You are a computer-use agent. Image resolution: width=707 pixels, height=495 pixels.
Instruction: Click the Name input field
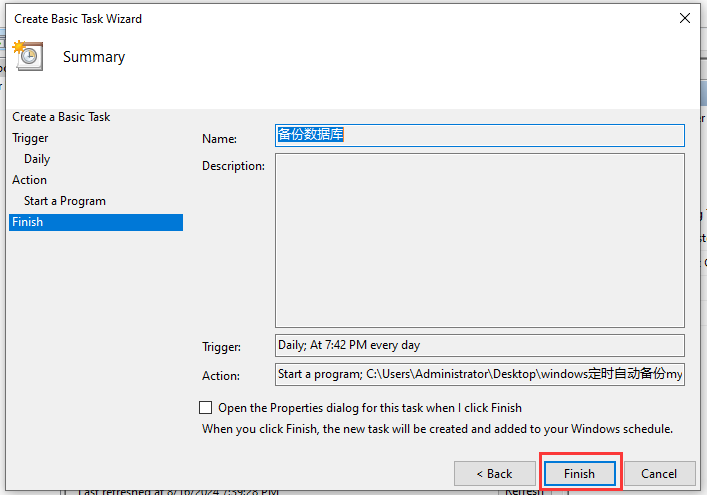click(480, 135)
